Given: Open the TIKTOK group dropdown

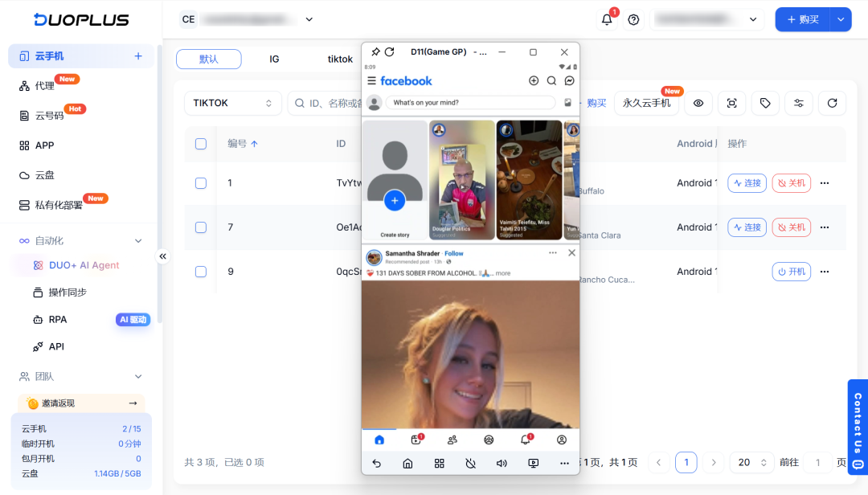Looking at the screenshot, I should pyautogui.click(x=232, y=103).
